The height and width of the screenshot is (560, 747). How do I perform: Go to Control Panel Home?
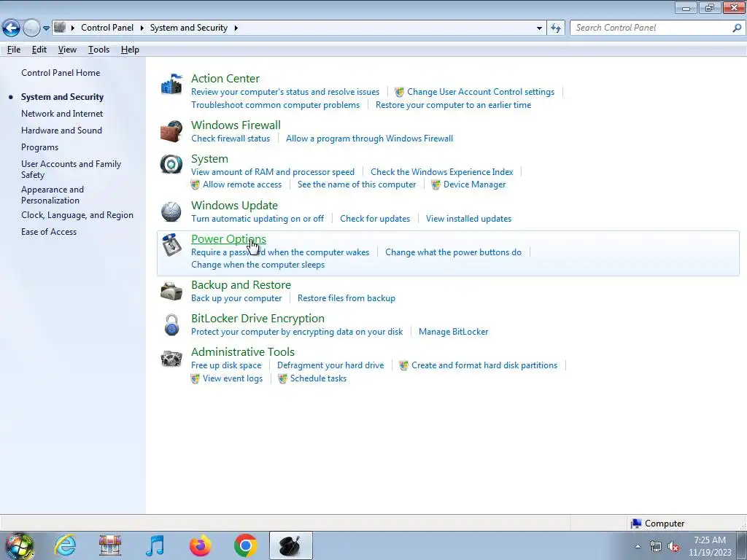[61, 73]
